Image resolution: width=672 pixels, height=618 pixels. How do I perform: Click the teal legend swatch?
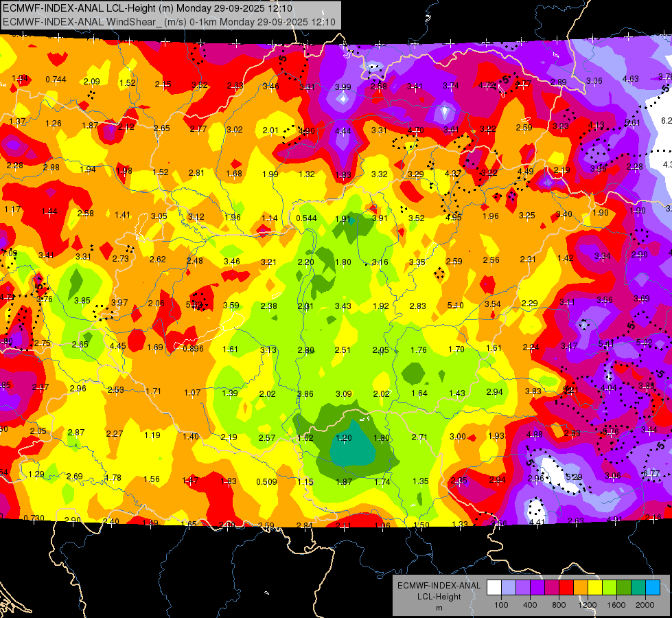[x=638, y=588]
